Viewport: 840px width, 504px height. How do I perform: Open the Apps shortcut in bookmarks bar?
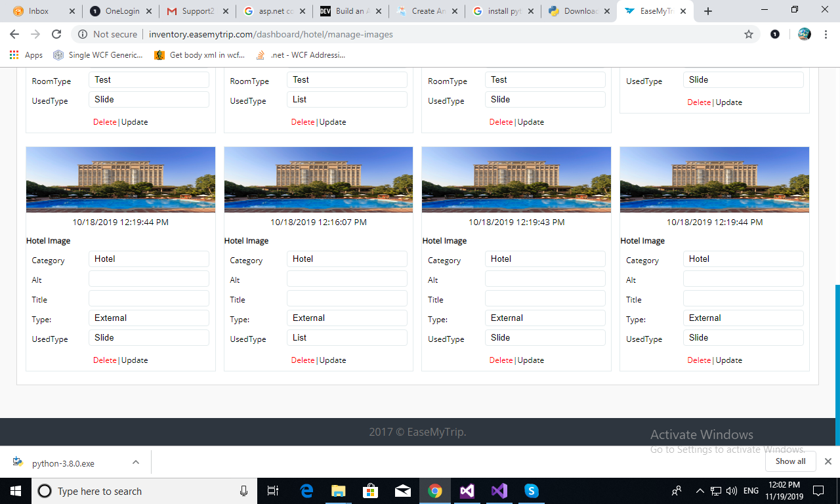coord(26,55)
